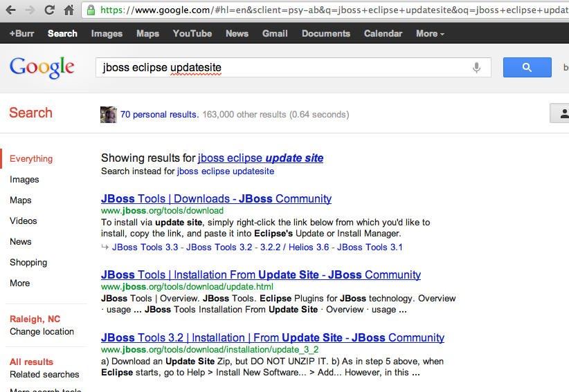The width and height of the screenshot is (569, 392).
Task: Click the browser forward arrow
Action: pyautogui.click(x=30, y=10)
